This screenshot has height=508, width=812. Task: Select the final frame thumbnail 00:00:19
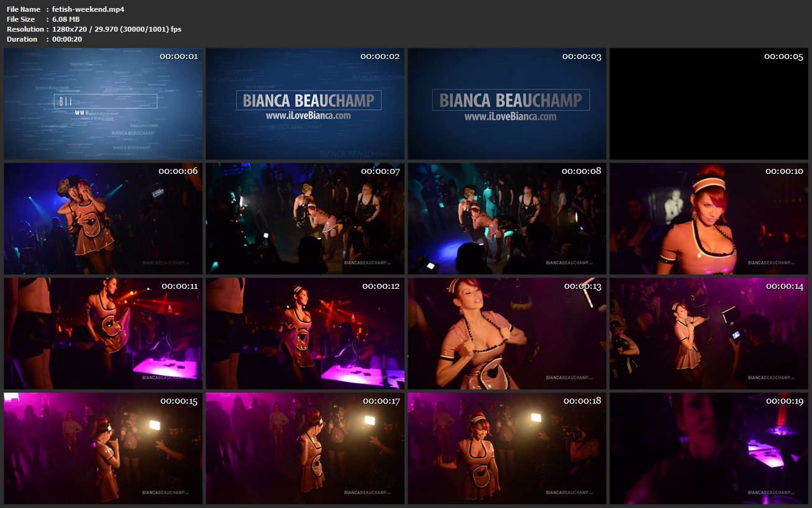coord(709,448)
